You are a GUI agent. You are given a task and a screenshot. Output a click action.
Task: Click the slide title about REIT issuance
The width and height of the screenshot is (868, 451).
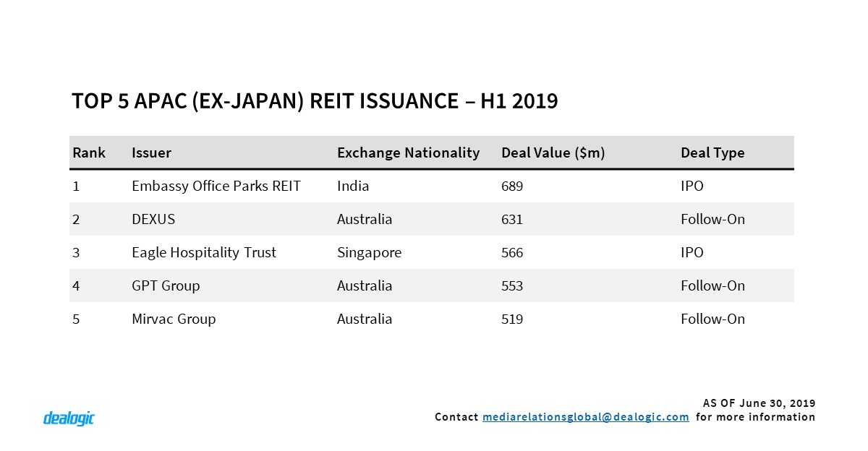point(315,101)
